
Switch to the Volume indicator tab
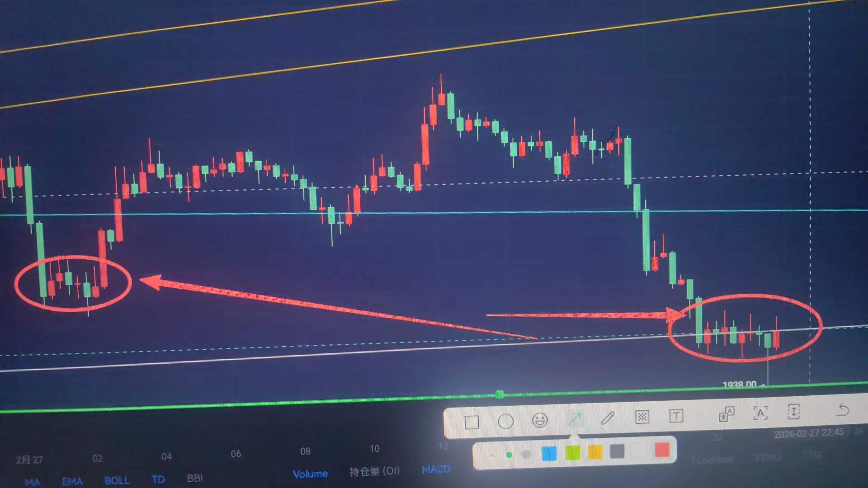click(310, 474)
